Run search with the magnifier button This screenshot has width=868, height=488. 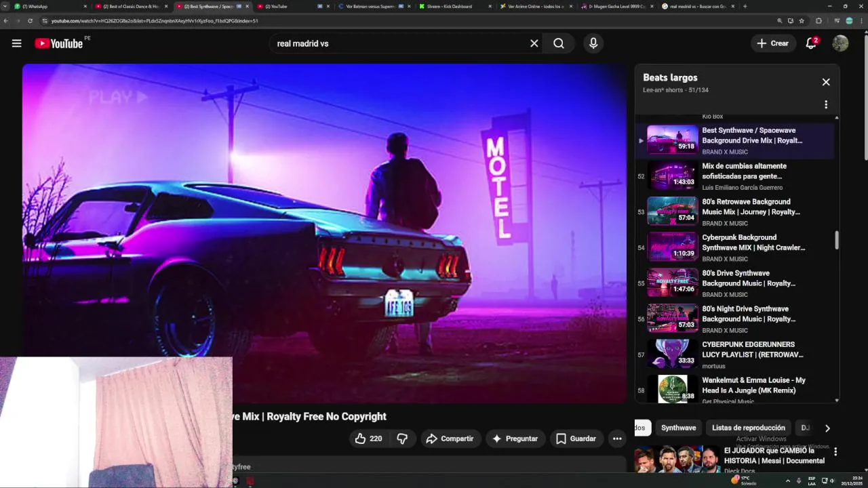559,43
